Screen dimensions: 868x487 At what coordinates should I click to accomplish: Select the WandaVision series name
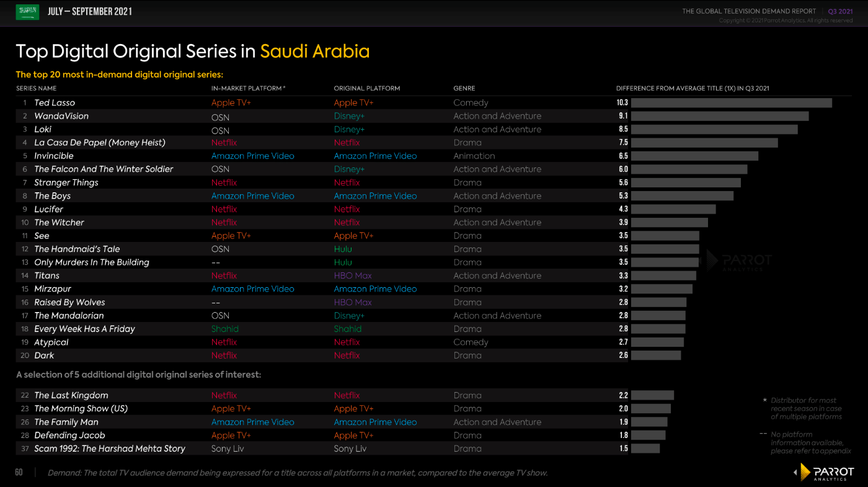point(61,116)
